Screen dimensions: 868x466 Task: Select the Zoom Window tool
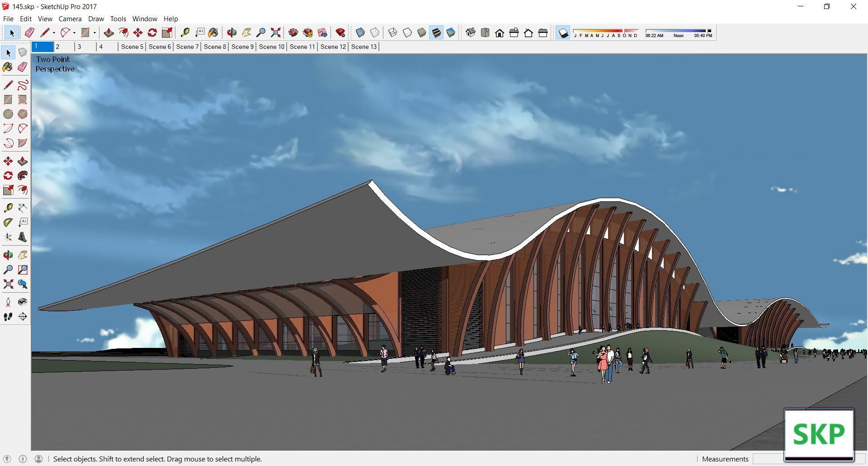23,270
